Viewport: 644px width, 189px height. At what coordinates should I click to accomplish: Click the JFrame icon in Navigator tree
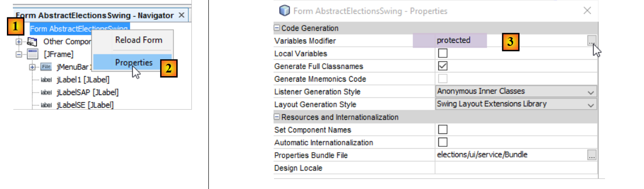pos(32,54)
